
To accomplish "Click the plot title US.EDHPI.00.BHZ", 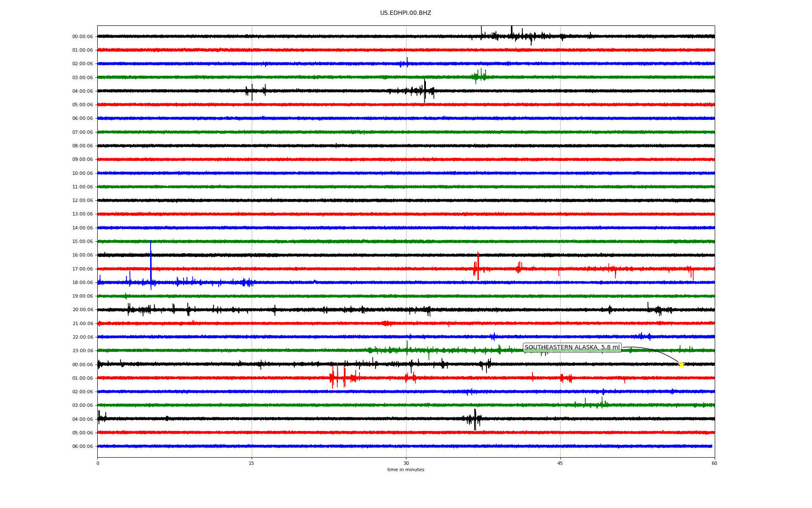I will point(405,13).
